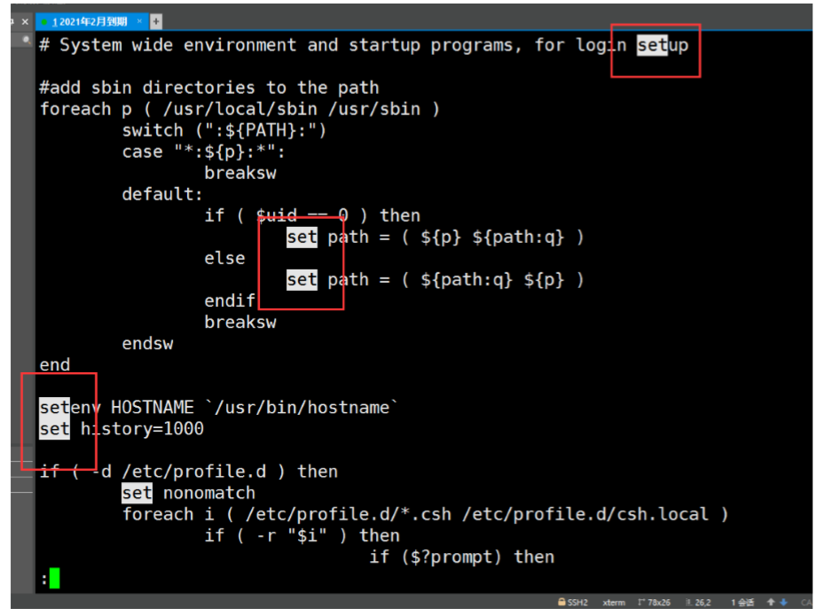Screen dimensions: 840x616
Task: Click the "if ( $uid == 0 ) then" line
Action: [x=312, y=215]
